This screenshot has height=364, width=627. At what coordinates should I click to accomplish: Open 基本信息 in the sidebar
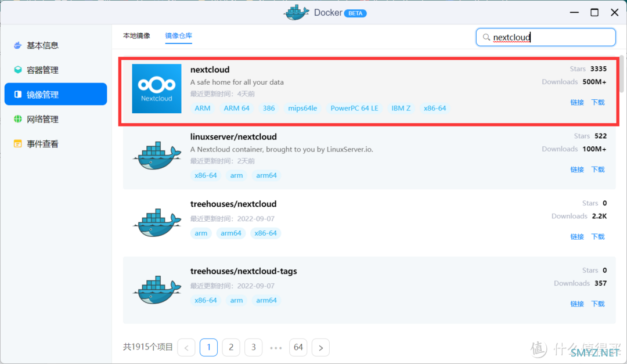[56, 45]
